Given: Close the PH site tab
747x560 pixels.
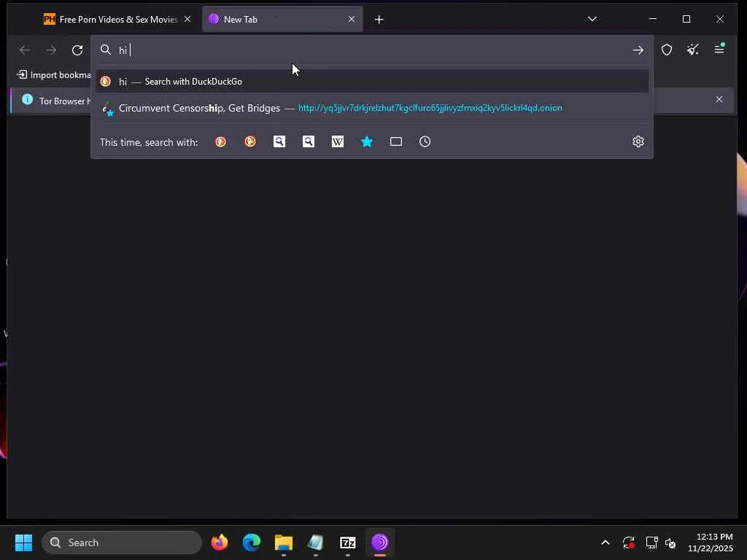Looking at the screenshot, I should (187, 19).
